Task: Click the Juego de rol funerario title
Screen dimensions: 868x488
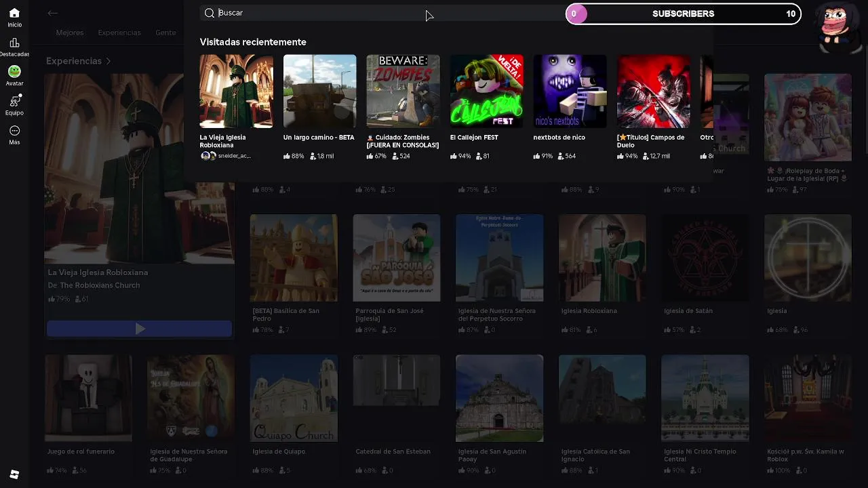Action: 81,451
